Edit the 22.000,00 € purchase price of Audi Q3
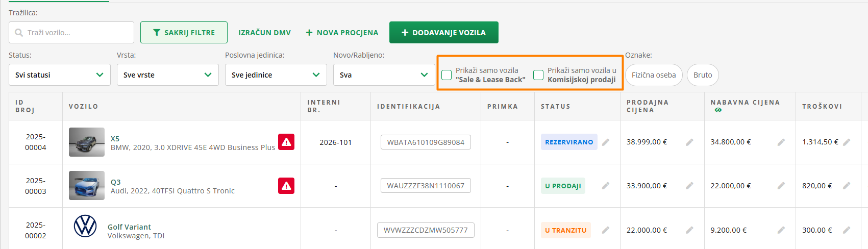This screenshot has height=249, width=868. click(x=781, y=186)
